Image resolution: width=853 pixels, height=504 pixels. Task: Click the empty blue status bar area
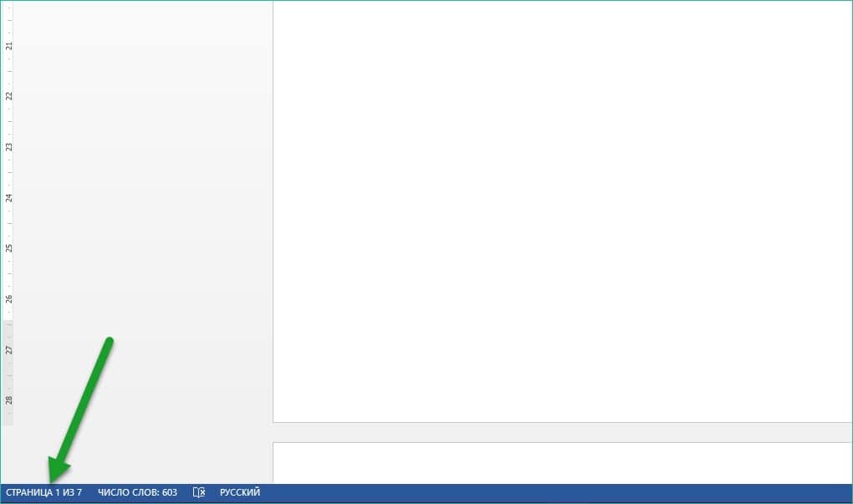pyautogui.click(x=552, y=492)
